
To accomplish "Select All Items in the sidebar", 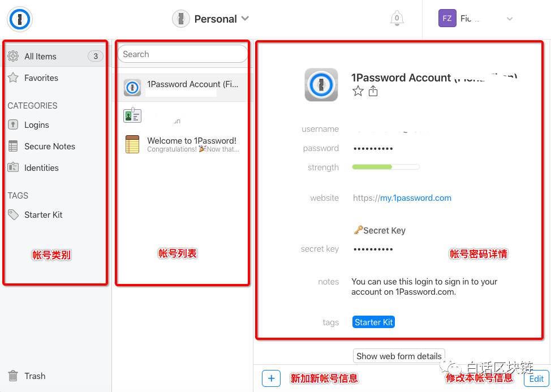I will click(55, 56).
